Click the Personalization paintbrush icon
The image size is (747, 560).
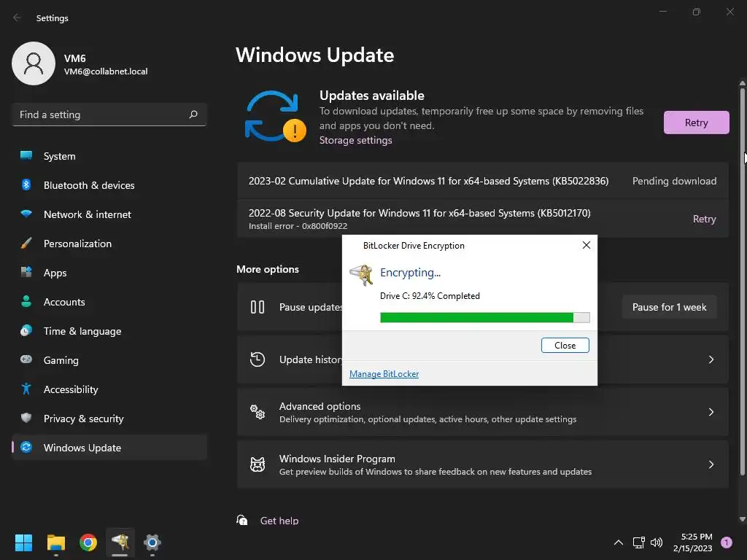[26, 243]
